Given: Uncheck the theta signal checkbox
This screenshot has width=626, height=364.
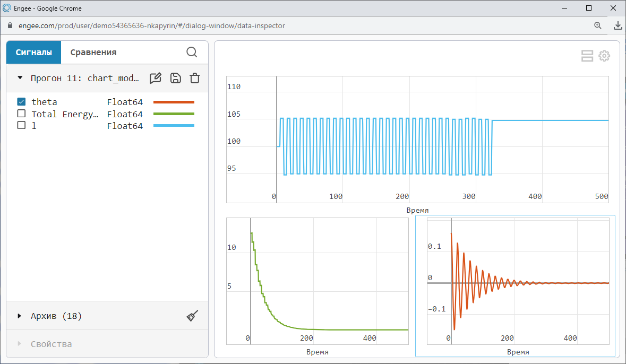Looking at the screenshot, I should 22,102.
